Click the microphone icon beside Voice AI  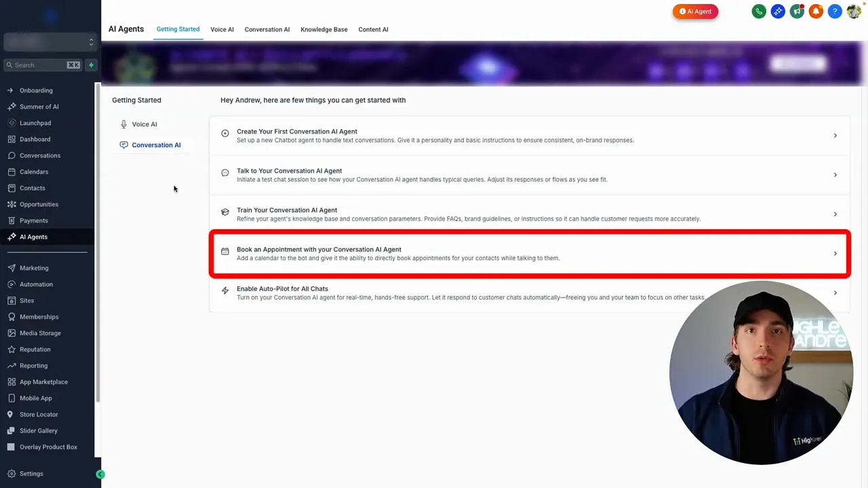pos(123,124)
